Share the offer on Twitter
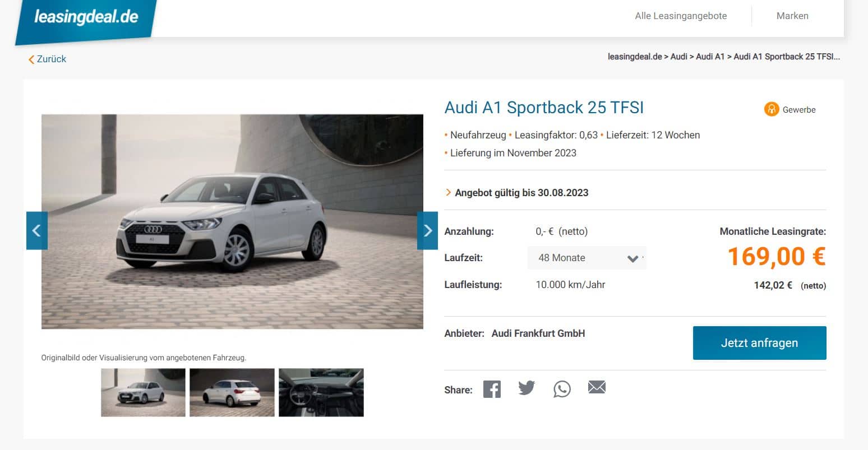 point(527,388)
